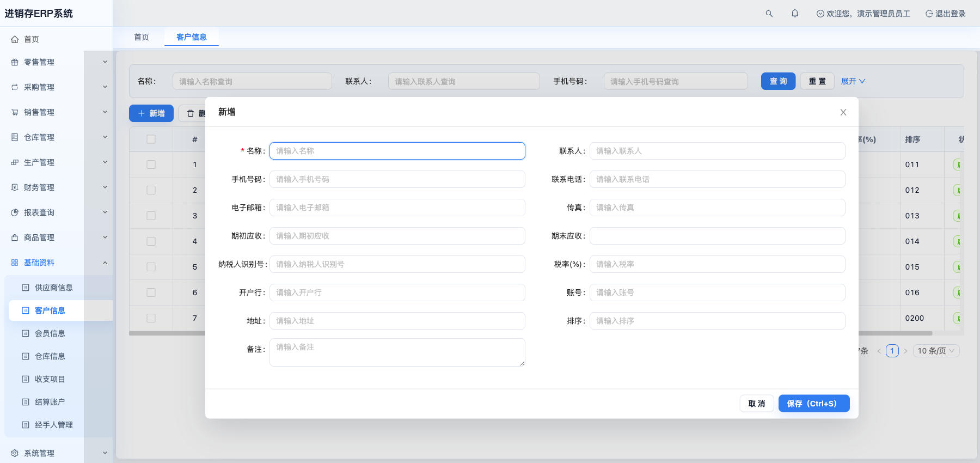Click the icon beside 供应商信息
Screen dimensions: 980x463
point(26,288)
